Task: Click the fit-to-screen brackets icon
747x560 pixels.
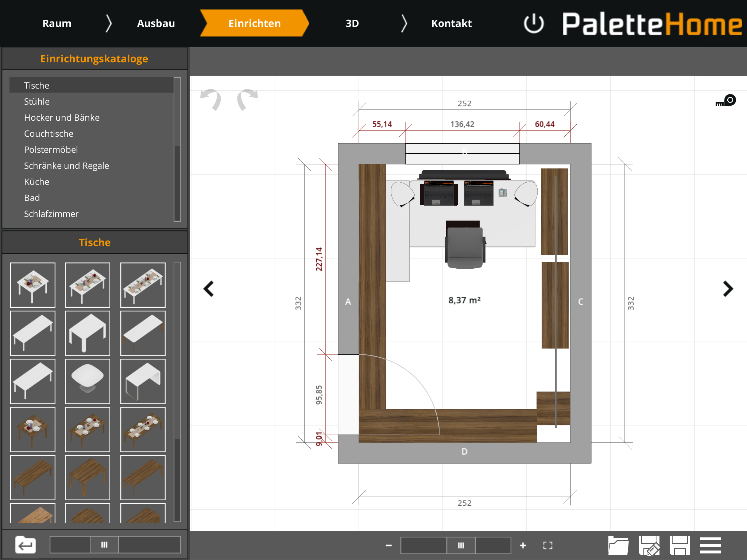Action: 547,545
